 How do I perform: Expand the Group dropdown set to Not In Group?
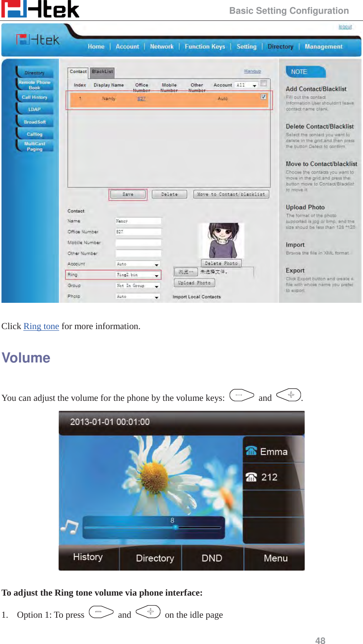click(x=156, y=285)
